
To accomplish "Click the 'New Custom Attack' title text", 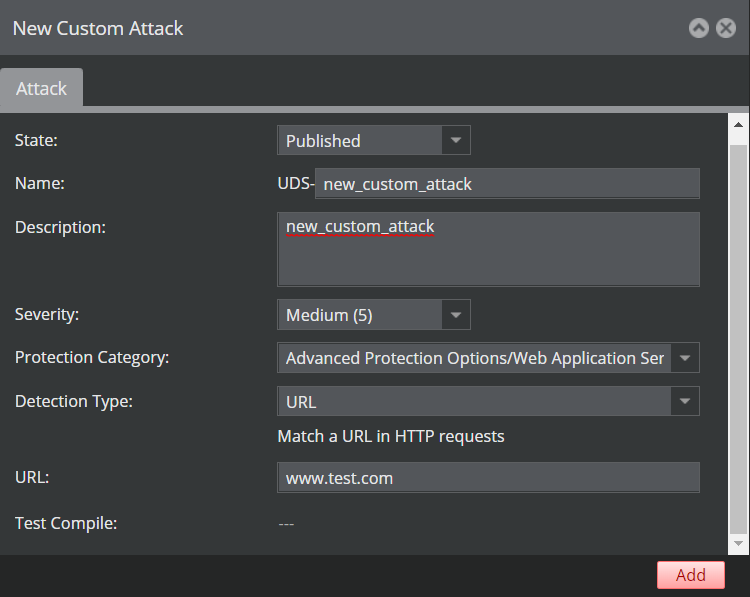I will point(98,28).
